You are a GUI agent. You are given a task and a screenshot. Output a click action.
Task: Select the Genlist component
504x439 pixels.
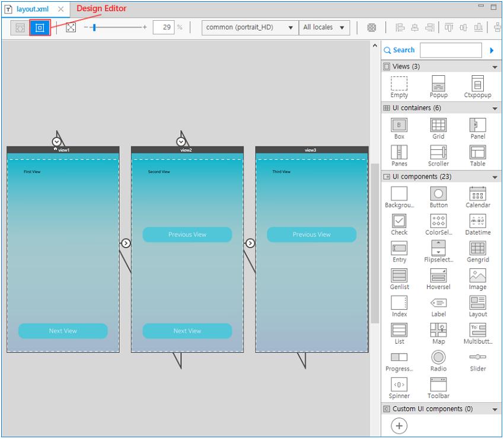pyautogui.click(x=398, y=275)
